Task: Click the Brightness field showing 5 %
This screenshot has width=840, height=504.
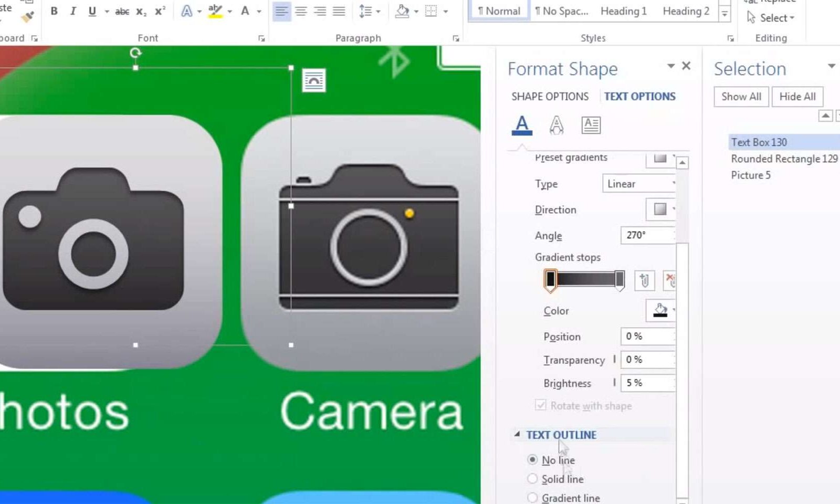Action: pos(648,383)
